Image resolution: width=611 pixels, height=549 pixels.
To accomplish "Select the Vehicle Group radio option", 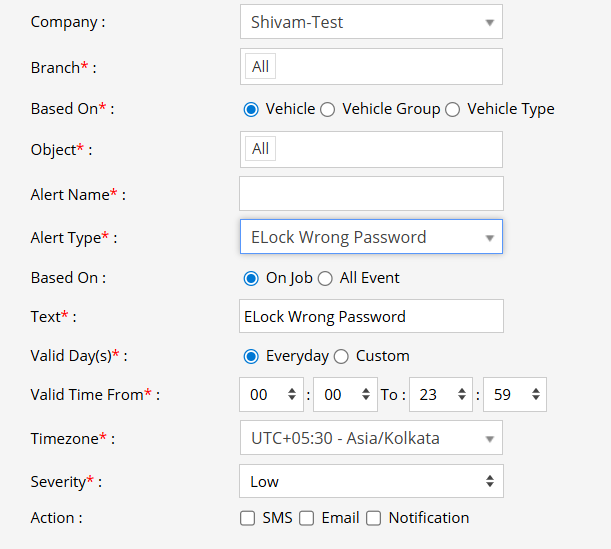I will click(x=328, y=109).
